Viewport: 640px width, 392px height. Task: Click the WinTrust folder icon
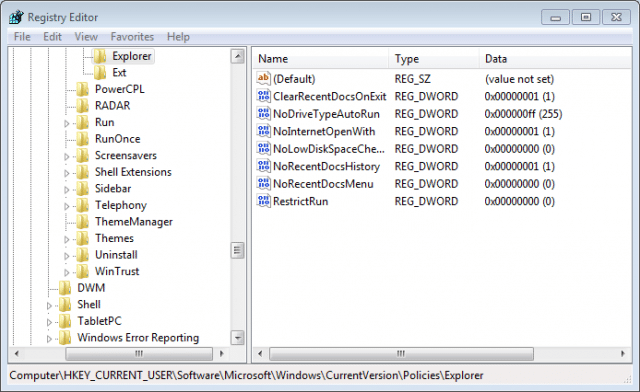coord(82,271)
